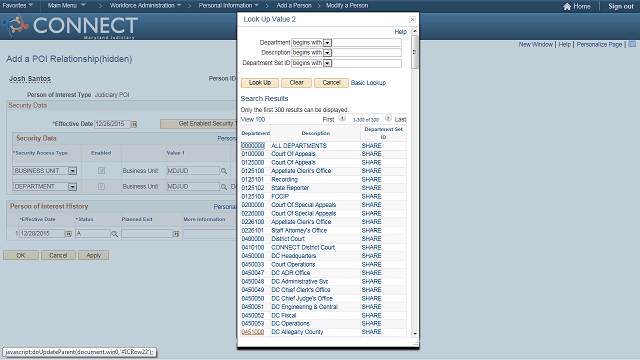Click Department Set ID input field
Image resolution: width=640 pixels, height=360 pixels.
(367, 63)
